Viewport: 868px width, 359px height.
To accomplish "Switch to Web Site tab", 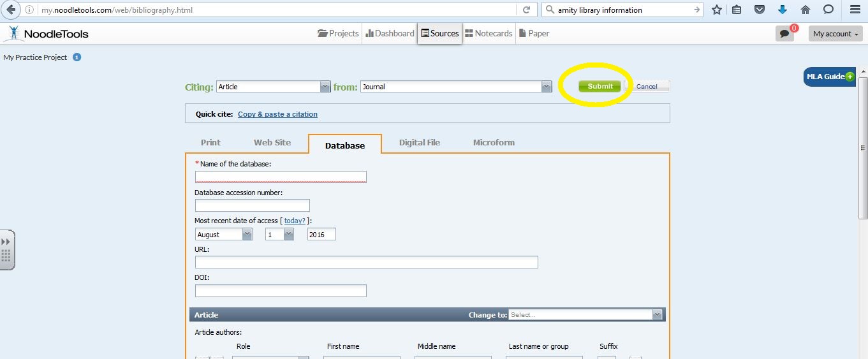I will point(272,142).
